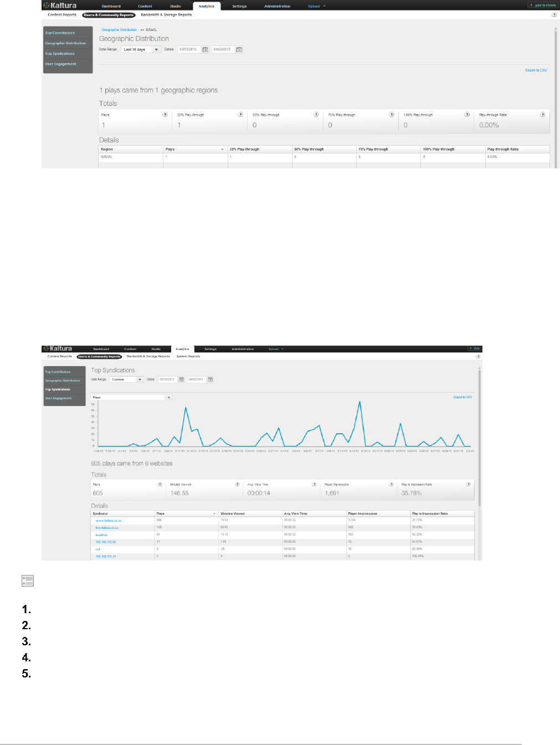Show help for 50% Play-through total
Viewport: 560px width, 745px height.
(x=316, y=115)
